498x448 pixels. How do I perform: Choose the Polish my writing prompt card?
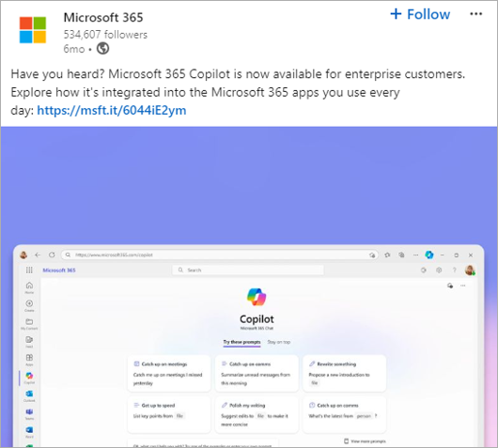[x=257, y=414]
